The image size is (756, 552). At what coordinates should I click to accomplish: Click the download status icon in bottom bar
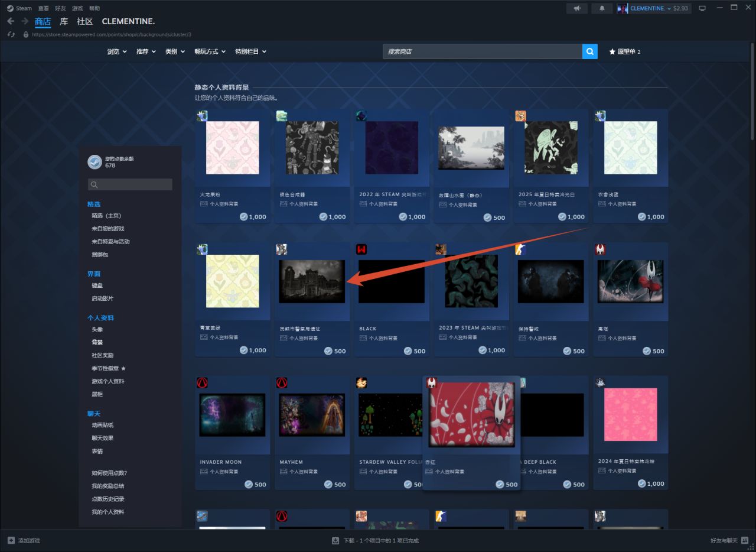(335, 540)
